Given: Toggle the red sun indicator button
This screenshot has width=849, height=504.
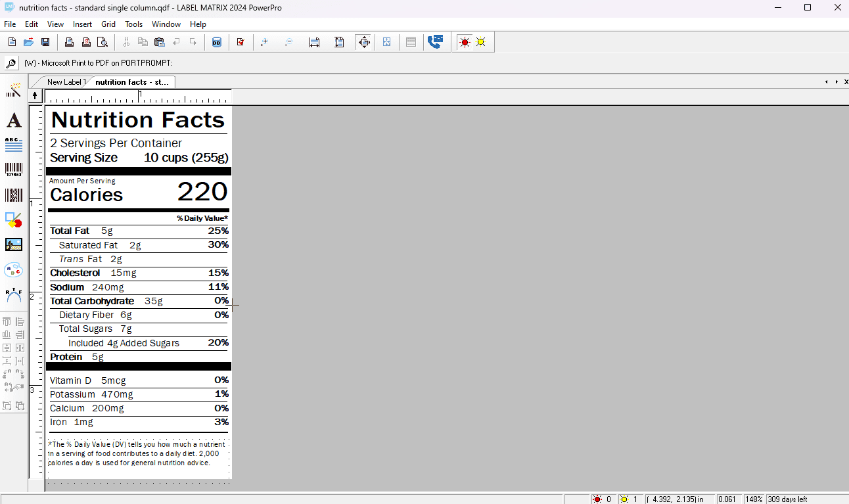Looking at the screenshot, I should click(x=465, y=42).
